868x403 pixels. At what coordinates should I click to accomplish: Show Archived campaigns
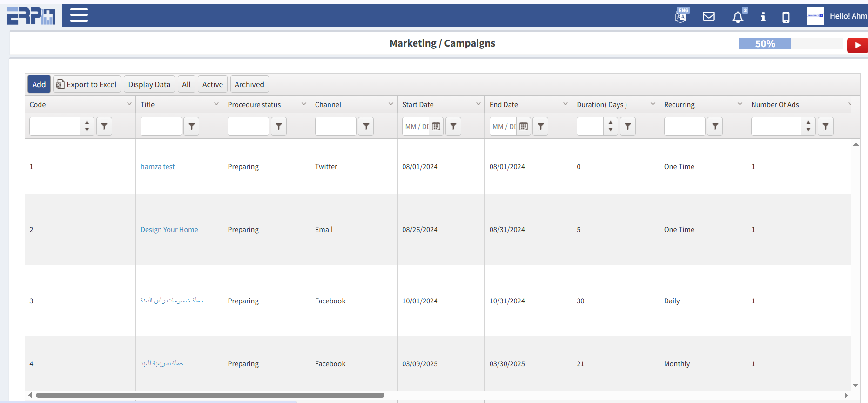click(x=249, y=84)
